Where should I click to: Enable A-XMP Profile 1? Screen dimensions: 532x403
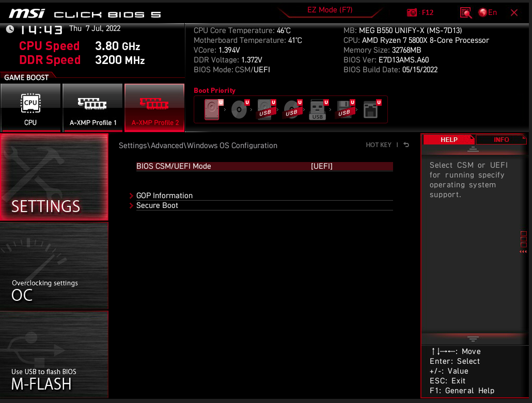coord(92,107)
